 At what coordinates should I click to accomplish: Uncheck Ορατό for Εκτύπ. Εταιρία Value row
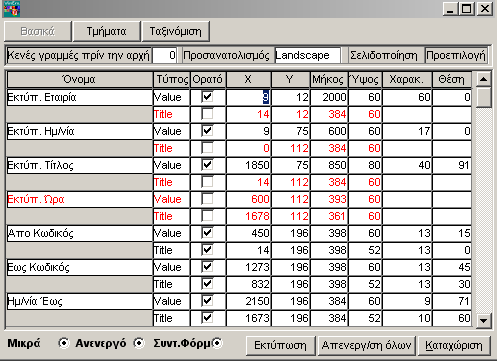point(207,97)
